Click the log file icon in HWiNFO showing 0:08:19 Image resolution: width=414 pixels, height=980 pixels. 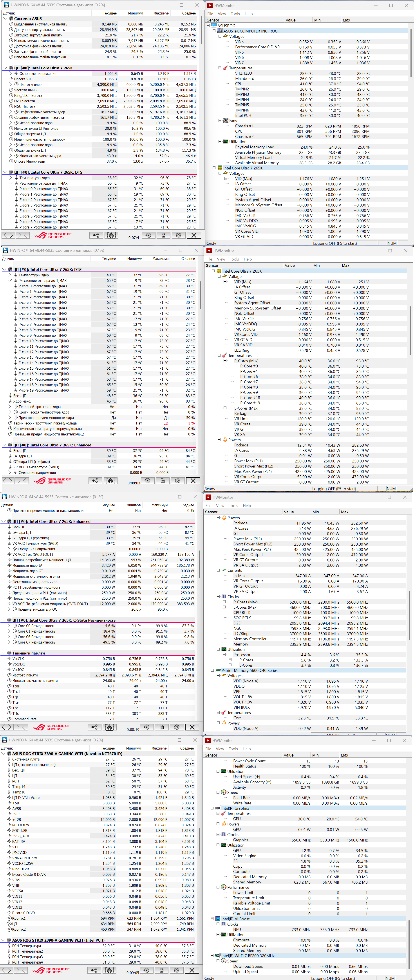[x=162, y=727]
